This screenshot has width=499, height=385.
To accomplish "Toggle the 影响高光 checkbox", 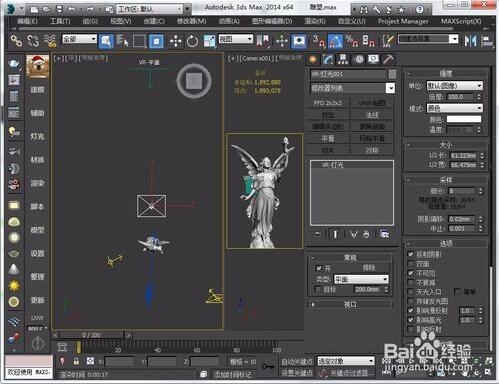I will (411, 320).
